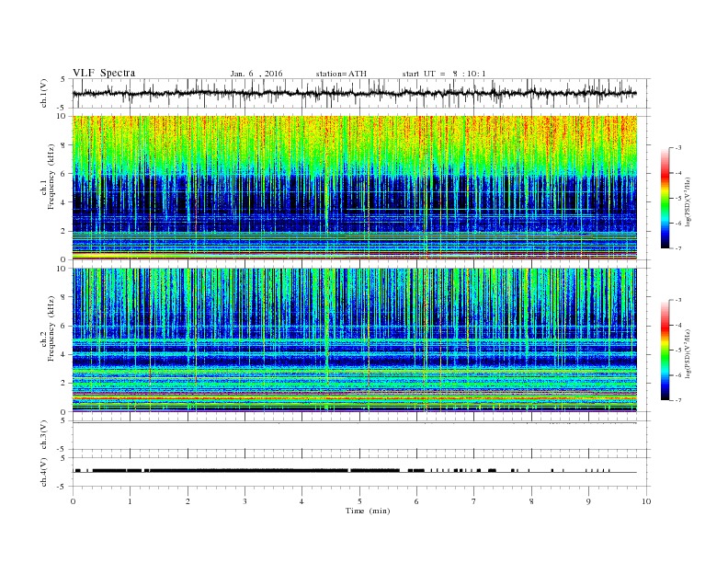Click the "8" kHz tick on ch.2 spectrogram
728x563 pixels.
click(x=64, y=297)
